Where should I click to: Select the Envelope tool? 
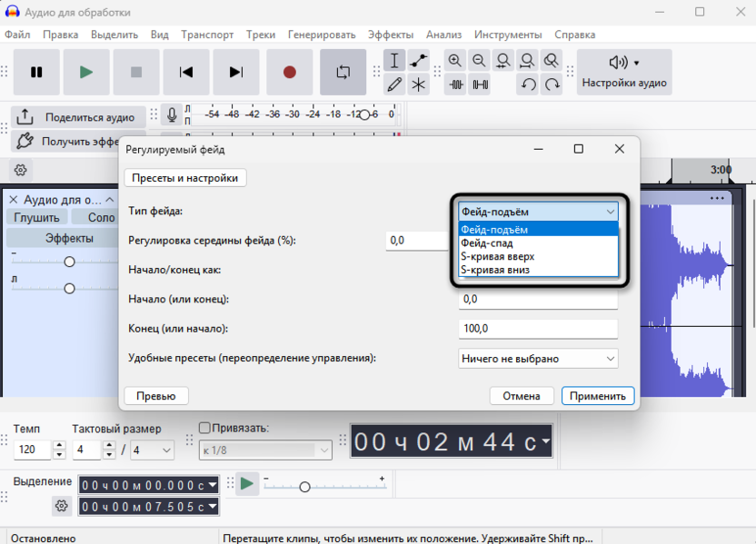418,61
